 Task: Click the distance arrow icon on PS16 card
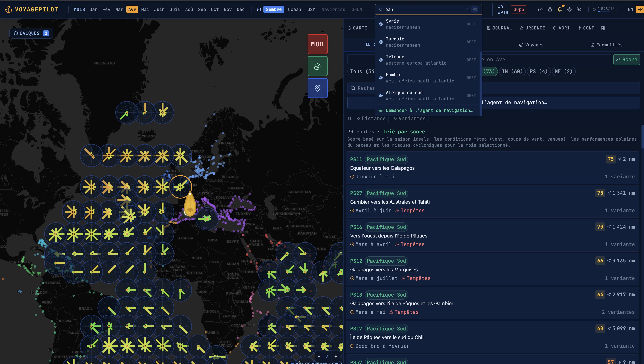[609, 227]
